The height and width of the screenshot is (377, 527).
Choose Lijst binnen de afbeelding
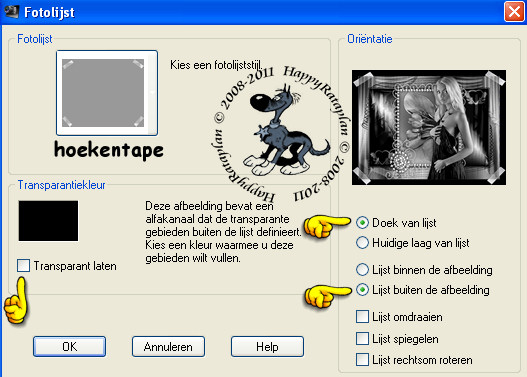click(362, 269)
